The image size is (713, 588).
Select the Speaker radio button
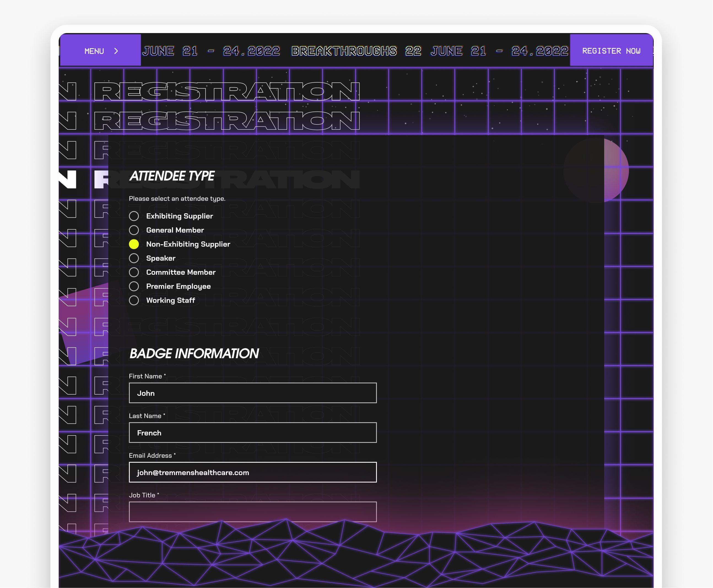(x=134, y=258)
